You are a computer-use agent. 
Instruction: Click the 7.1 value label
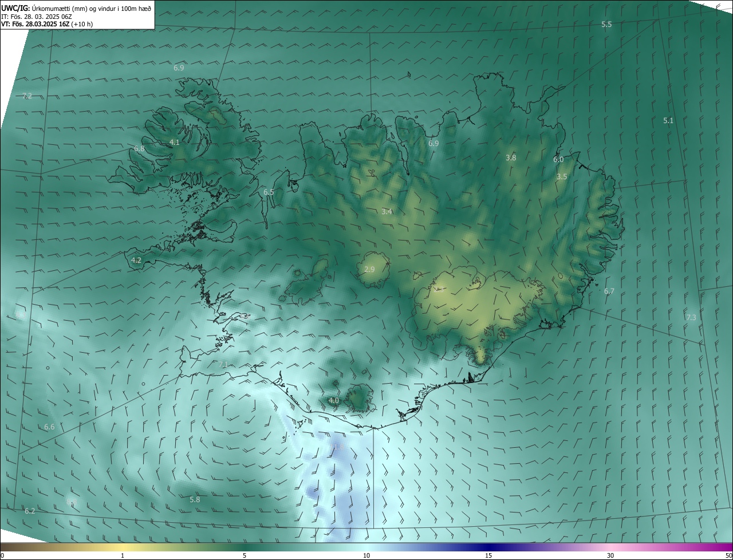223,364
